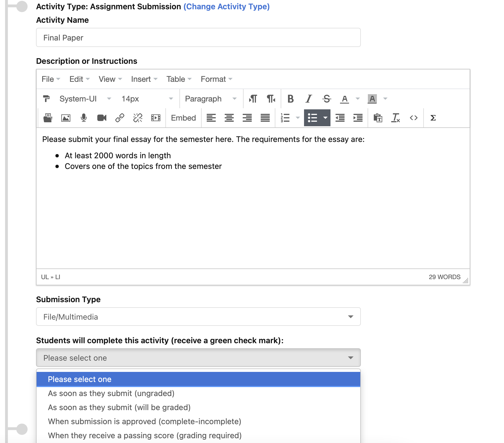
Task: Click the 'UL » LI' element path
Action: [x=51, y=277]
